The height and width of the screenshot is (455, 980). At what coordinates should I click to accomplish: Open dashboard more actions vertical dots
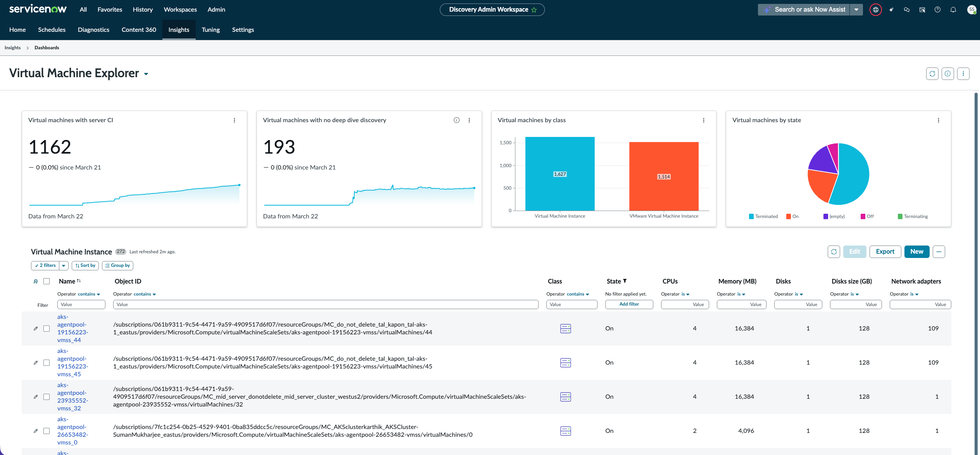963,74
